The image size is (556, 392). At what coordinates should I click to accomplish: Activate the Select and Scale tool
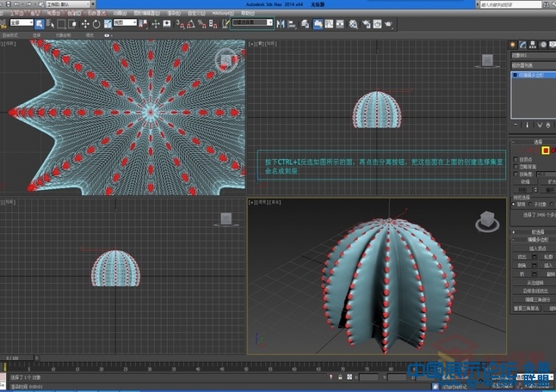click(108, 24)
